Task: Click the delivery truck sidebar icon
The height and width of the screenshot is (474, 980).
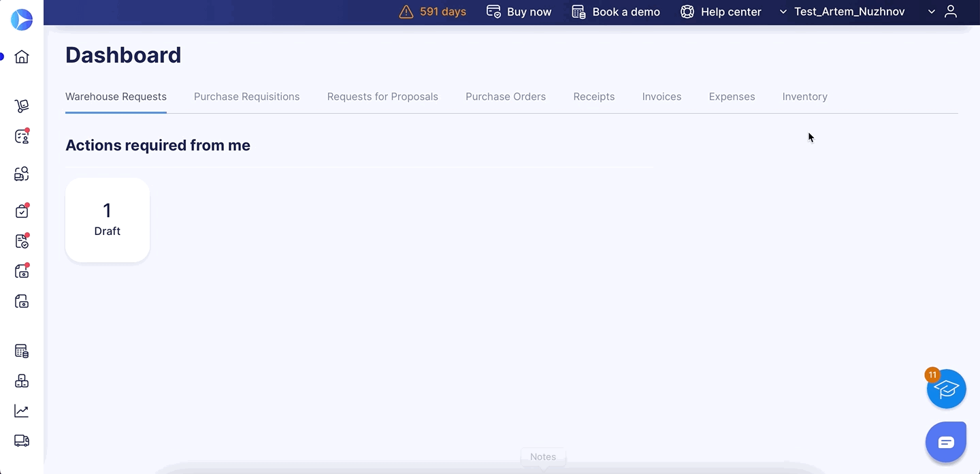Action: click(22, 441)
